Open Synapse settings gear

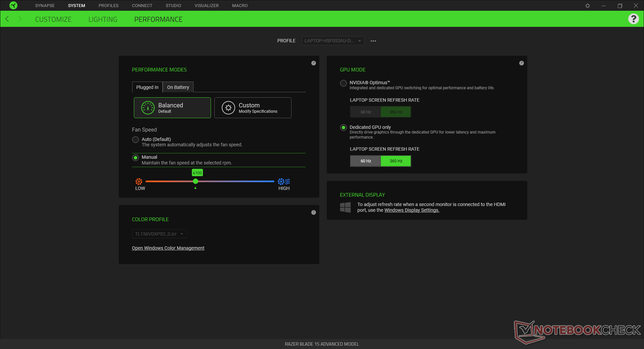click(x=588, y=6)
